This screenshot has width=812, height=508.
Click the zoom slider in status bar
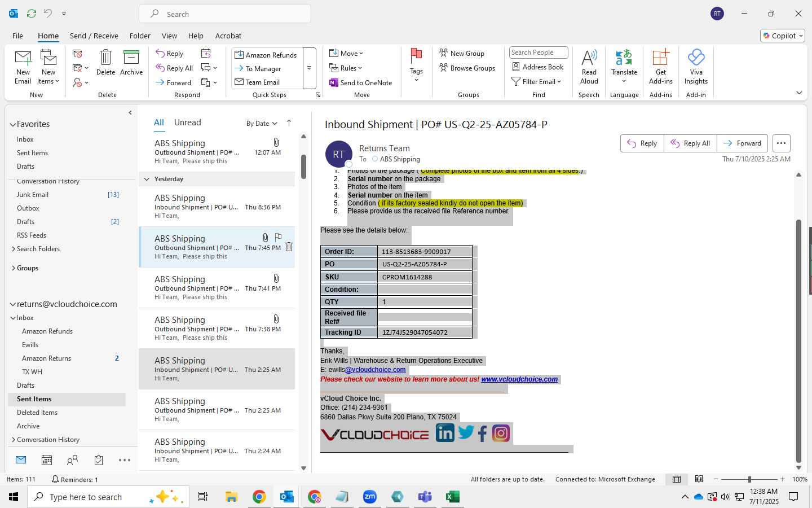pos(749,479)
